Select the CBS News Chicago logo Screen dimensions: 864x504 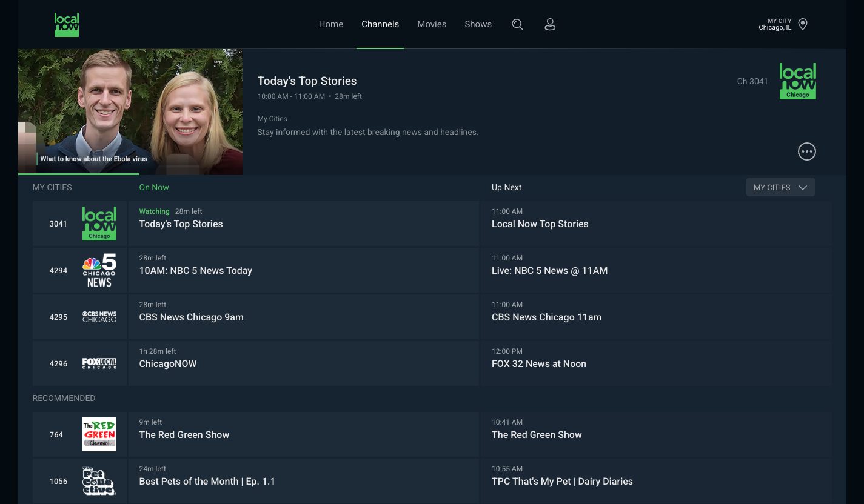pyautogui.click(x=99, y=317)
